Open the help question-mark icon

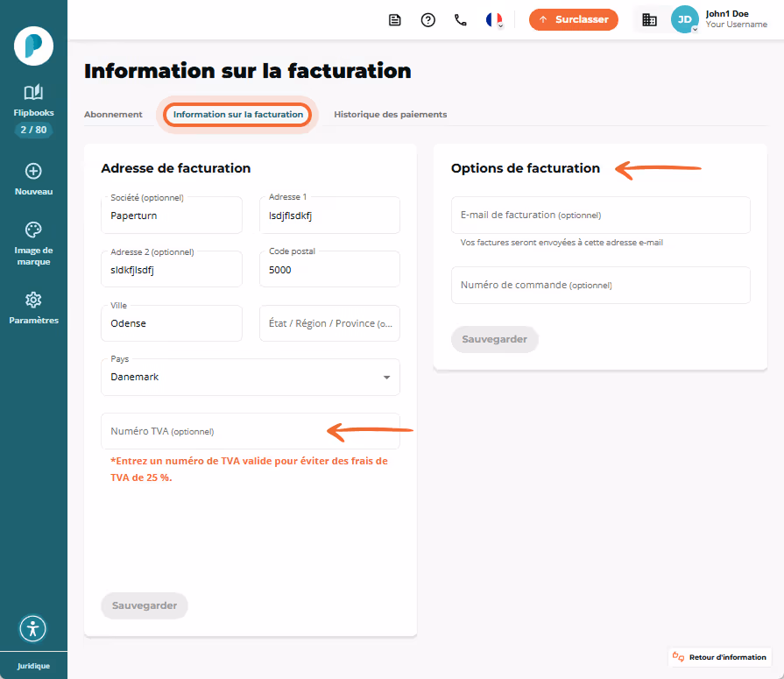(428, 20)
